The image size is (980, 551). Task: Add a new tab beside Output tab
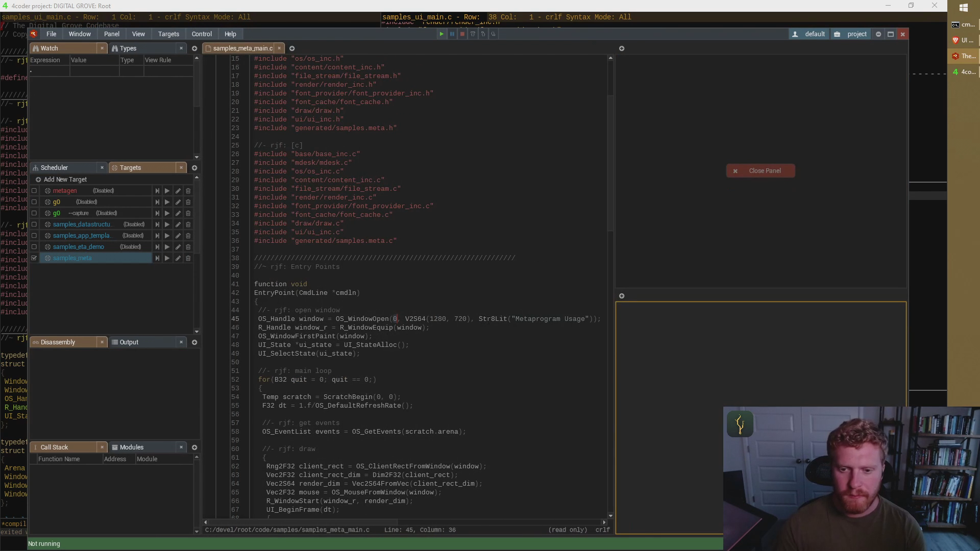tap(194, 342)
